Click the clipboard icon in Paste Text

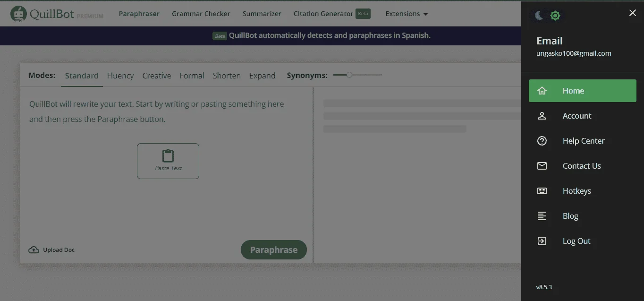click(168, 156)
